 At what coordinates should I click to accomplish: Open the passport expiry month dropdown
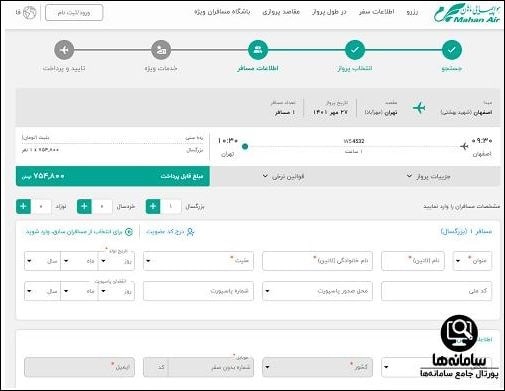point(79,291)
